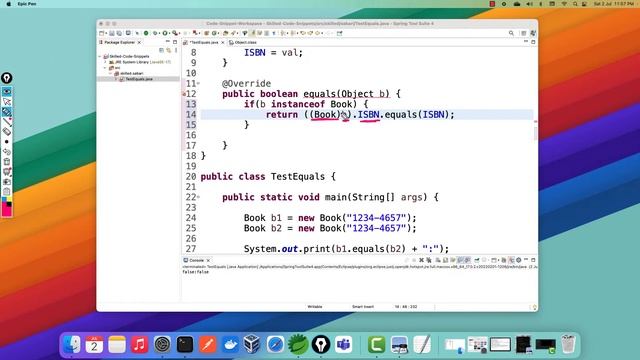The height and width of the screenshot is (360, 640).
Task: Open the Epic Pen menu in menu bar
Action: [27, 4]
